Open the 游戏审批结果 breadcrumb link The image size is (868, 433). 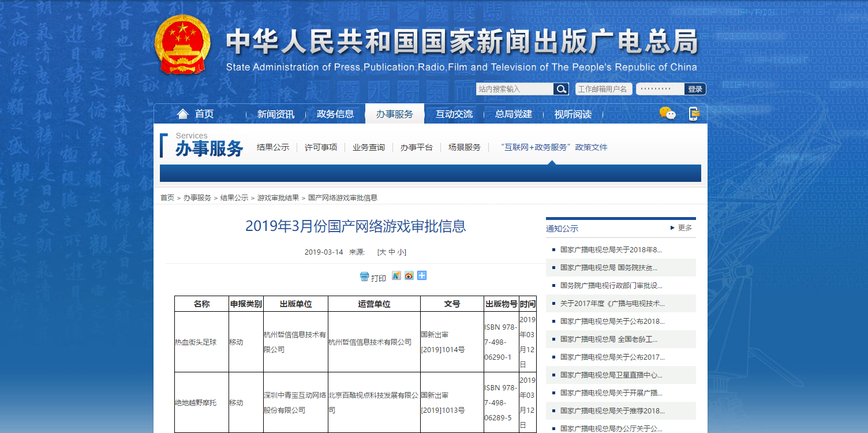[278, 197]
